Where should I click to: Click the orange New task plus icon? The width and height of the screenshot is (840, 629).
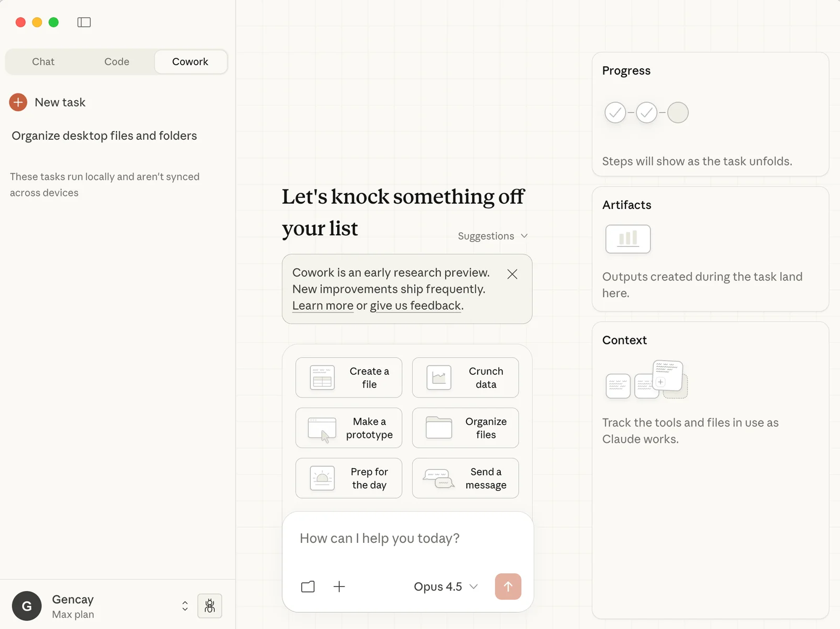(18, 102)
